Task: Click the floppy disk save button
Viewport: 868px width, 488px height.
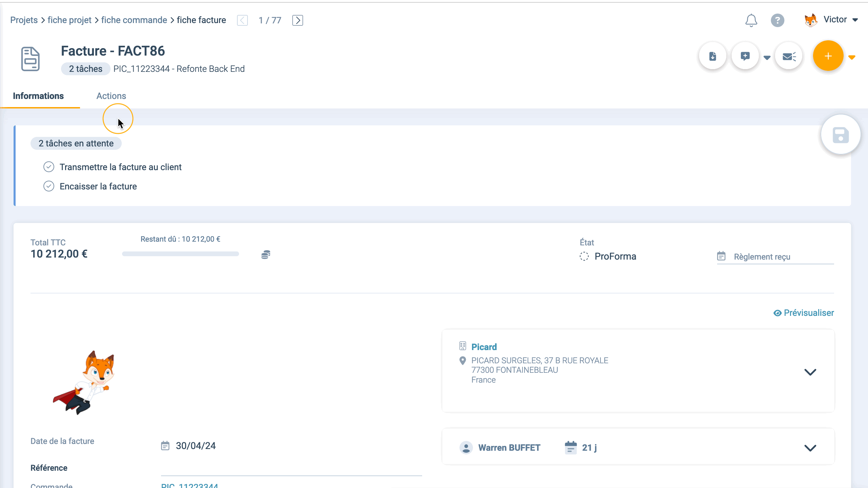Action: [x=841, y=135]
